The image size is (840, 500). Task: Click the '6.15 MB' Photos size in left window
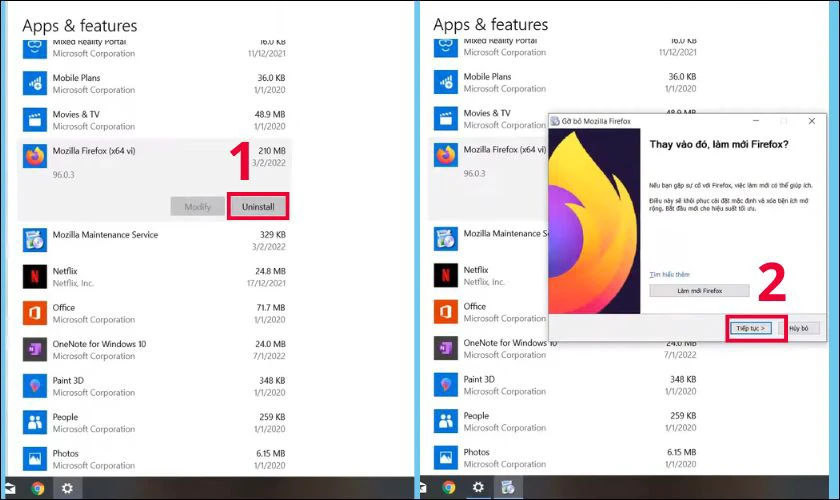coord(271,453)
